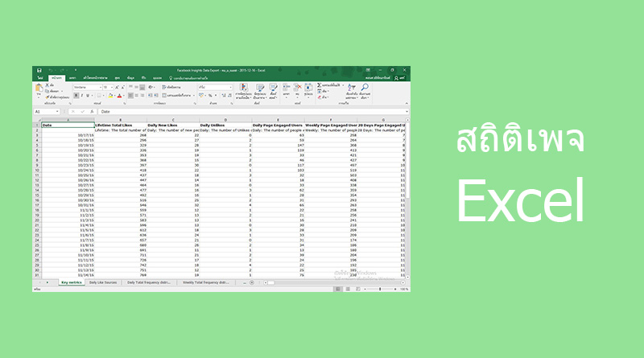644x358 pixels.
Task: Open the Page Layout ribbon tab
Action: (x=95, y=78)
